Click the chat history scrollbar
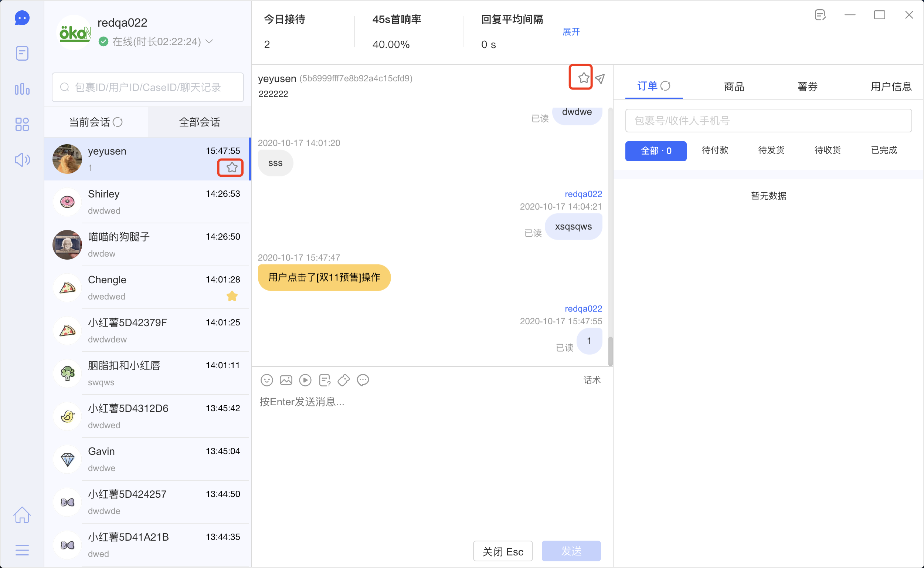This screenshot has width=924, height=568. (611, 351)
